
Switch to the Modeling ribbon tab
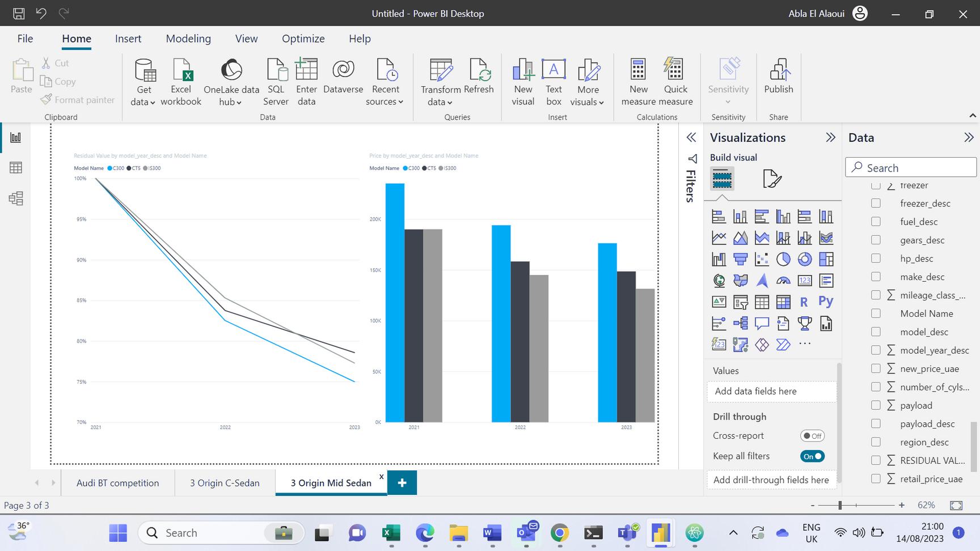click(188, 39)
